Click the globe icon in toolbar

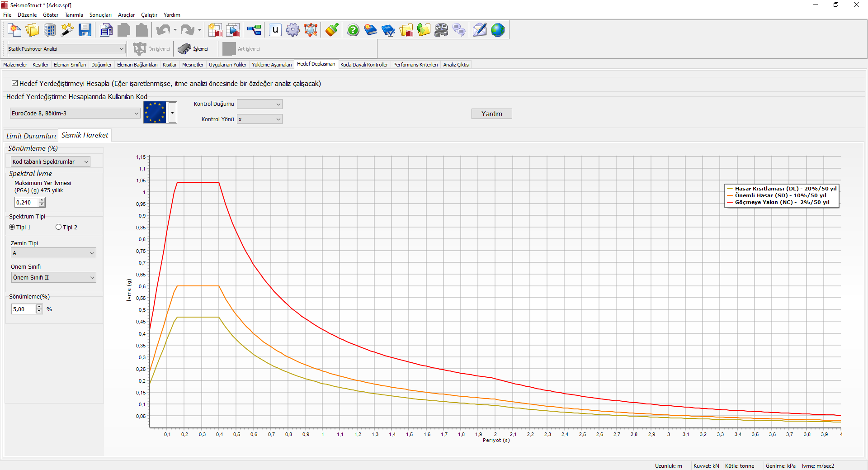pyautogui.click(x=497, y=30)
